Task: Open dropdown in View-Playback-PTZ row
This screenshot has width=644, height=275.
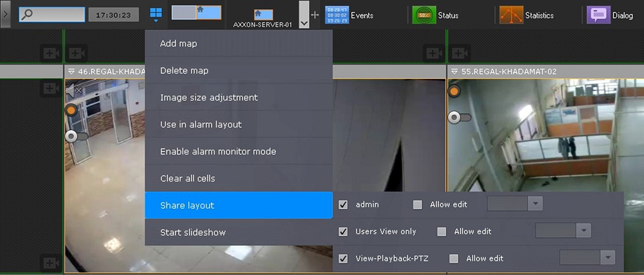Action: 607,258
